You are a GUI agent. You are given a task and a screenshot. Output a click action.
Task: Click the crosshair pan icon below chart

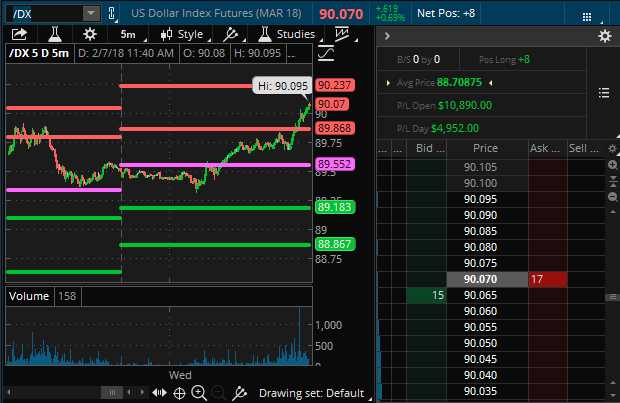point(179,392)
